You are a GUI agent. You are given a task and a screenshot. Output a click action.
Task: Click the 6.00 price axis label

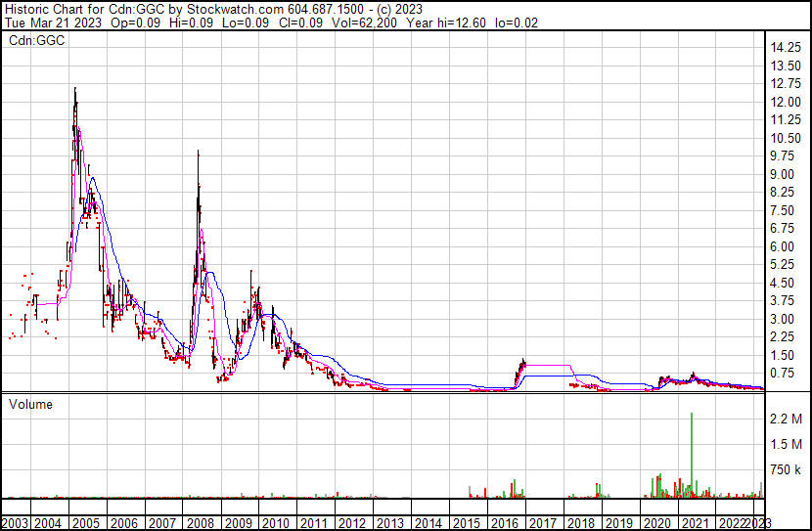[x=785, y=247]
